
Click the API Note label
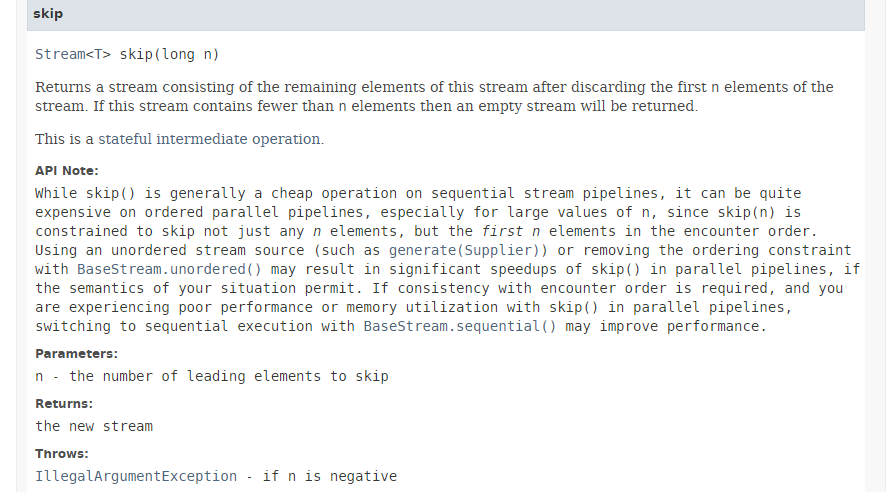pyautogui.click(x=66, y=171)
